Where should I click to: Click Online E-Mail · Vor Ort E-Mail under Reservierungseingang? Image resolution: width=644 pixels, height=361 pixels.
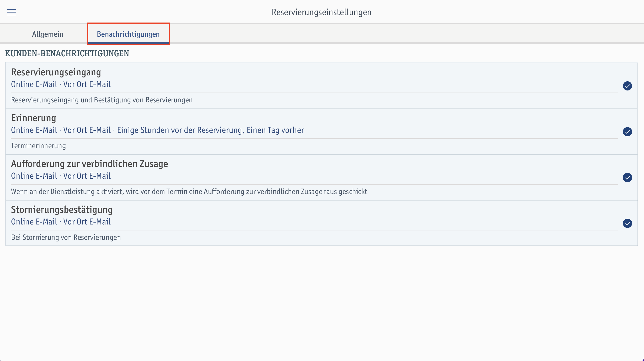coord(61,84)
